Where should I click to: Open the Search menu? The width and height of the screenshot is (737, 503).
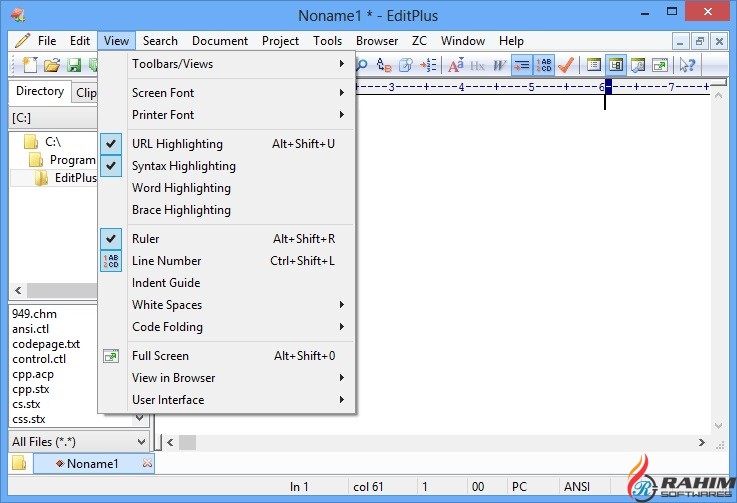(160, 41)
